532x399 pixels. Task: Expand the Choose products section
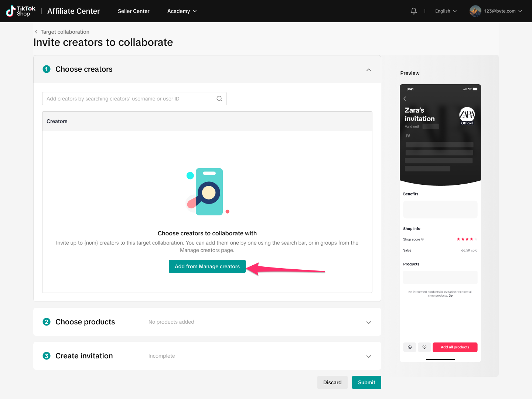pos(368,323)
